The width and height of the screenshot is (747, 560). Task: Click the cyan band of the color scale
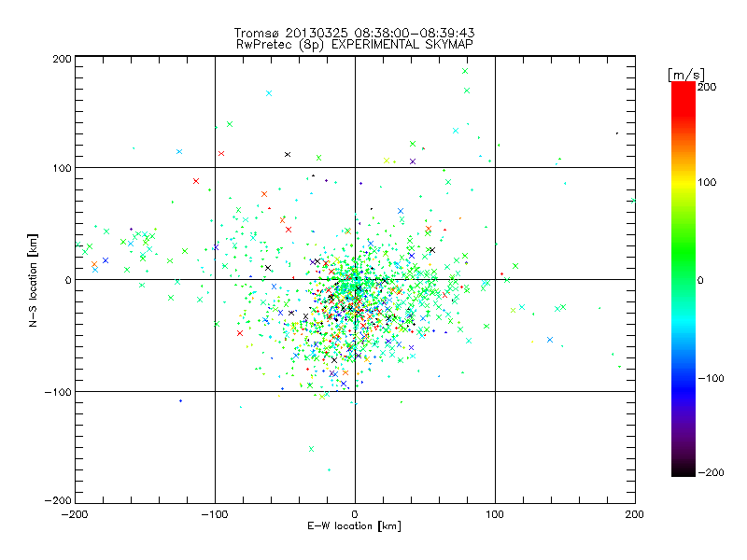tap(684, 324)
